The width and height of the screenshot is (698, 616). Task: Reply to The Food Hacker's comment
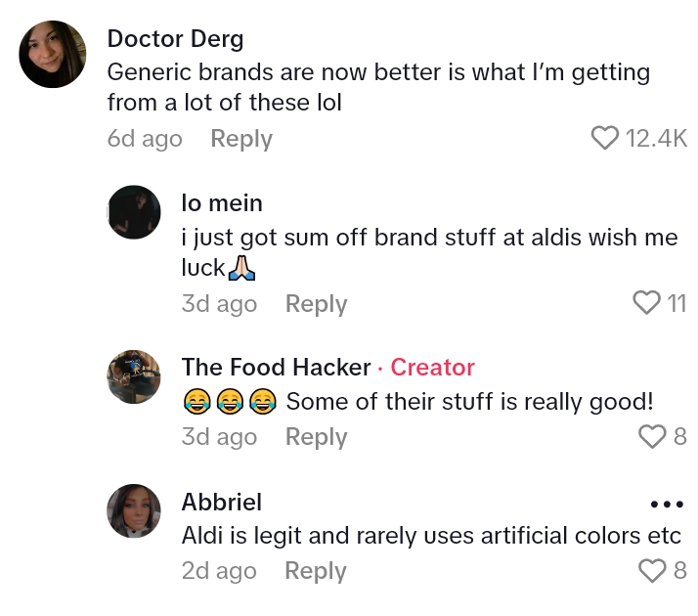(x=316, y=437)
